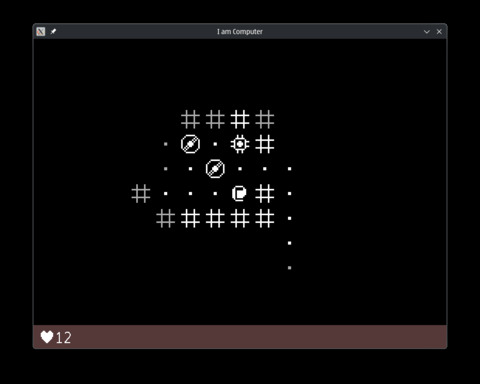
Task: Click the hash wall directly right of the chip
Action: point(265,144)
